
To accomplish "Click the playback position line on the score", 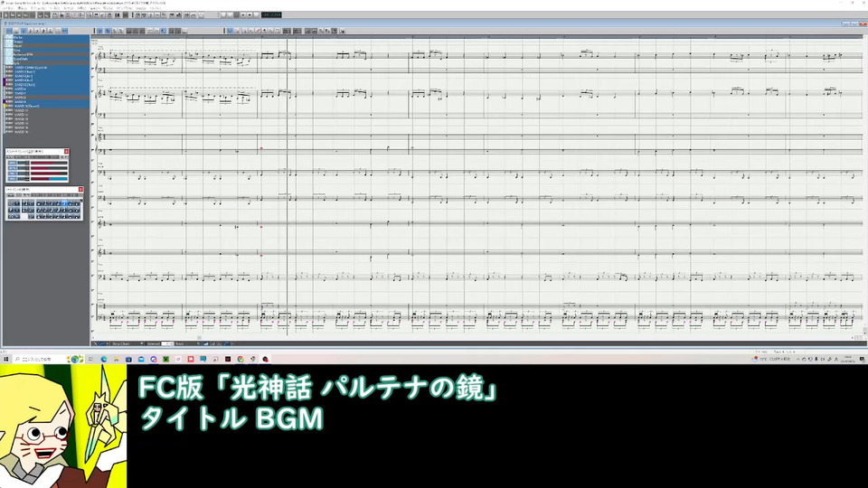I will (x=287, y=185).
